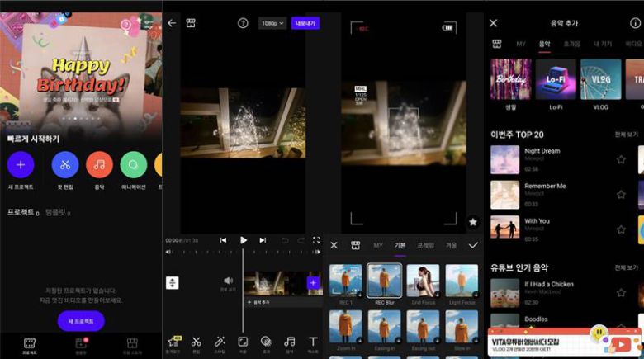Open the 1080p resolution dropdown

(272, 23)
